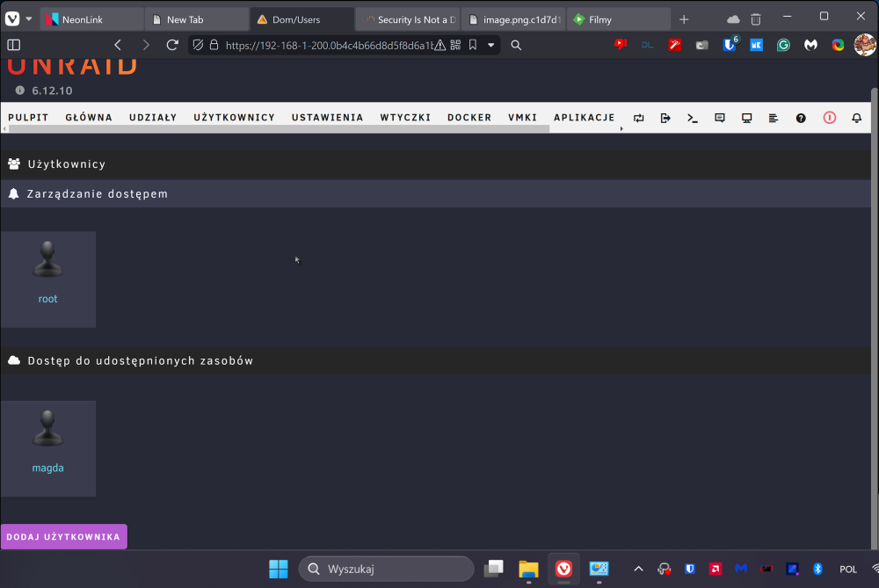Open the Udziały menu item
The image size is (879, 588).
(152, 117)
